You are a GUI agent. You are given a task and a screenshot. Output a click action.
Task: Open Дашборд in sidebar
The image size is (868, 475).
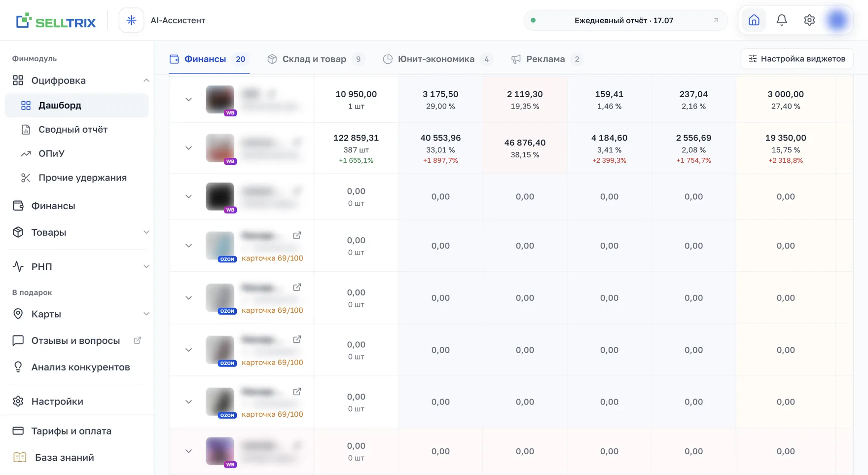[77, 105]
